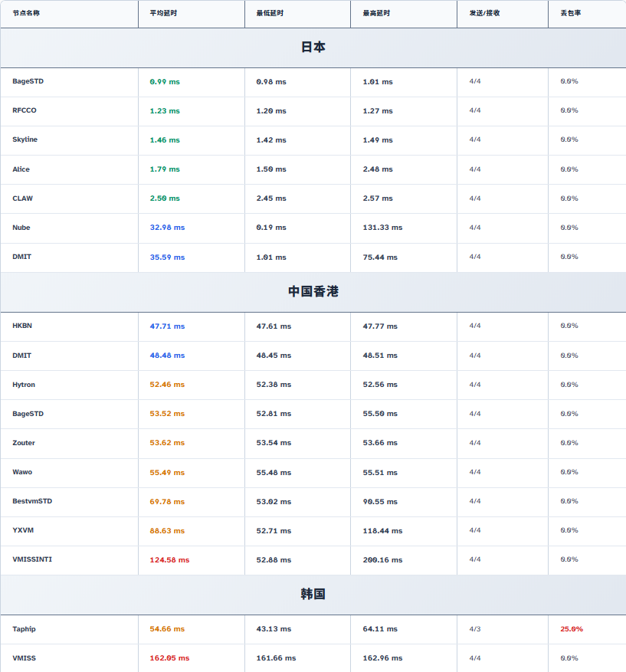Select the 162.05 ms average for VMISS
The width and height of the screenshot is (626, 672).
[x=169, y=658]
